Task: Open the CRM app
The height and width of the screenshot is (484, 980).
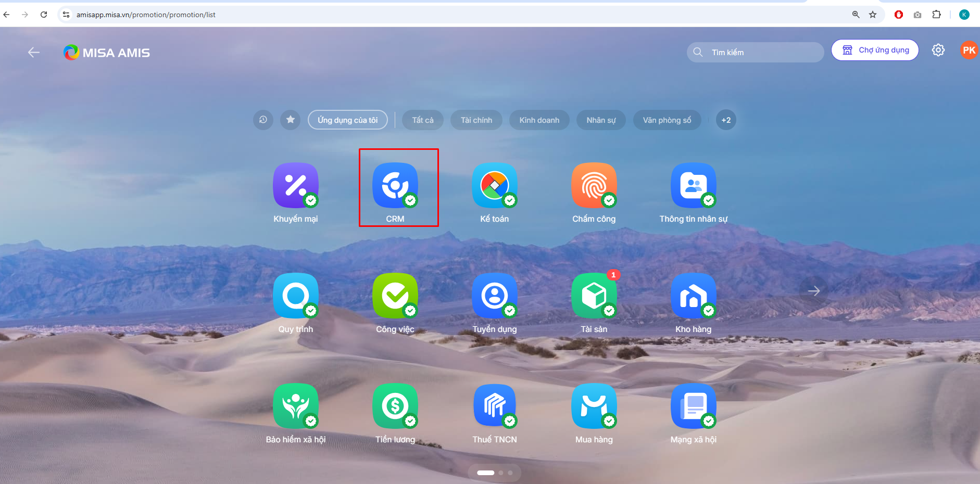Action: coord(395,186)
